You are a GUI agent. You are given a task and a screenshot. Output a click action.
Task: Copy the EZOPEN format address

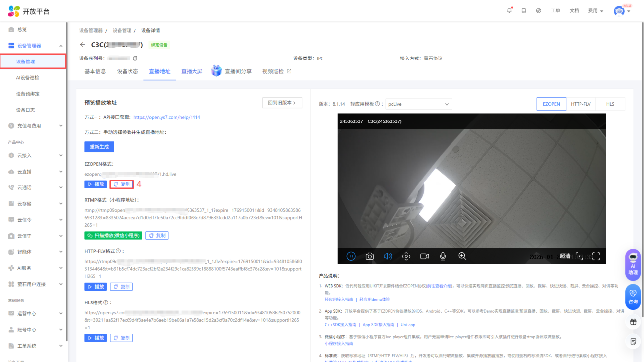click(122, 184)
